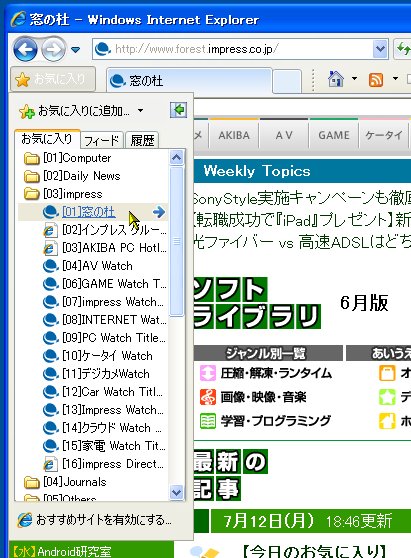Expand the address bar dropdown arrow
Viewport: 411px width, 558px height.
click(380, 49)
